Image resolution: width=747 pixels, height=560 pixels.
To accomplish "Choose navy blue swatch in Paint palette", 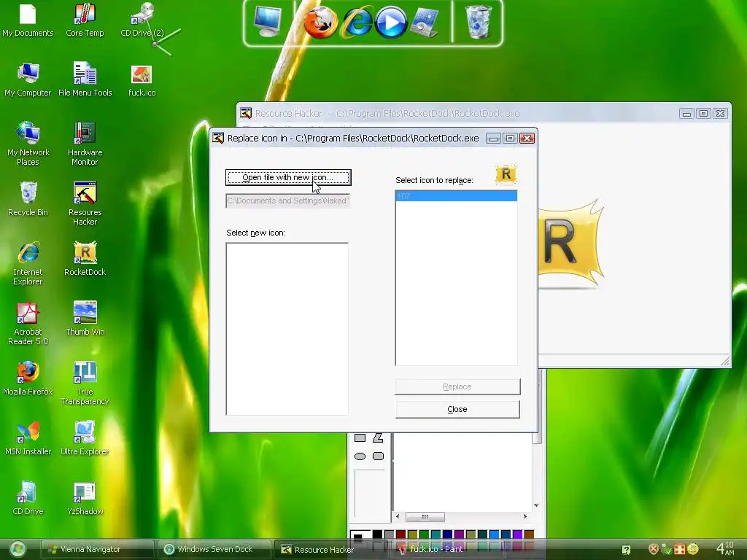I will click(447, 534).
